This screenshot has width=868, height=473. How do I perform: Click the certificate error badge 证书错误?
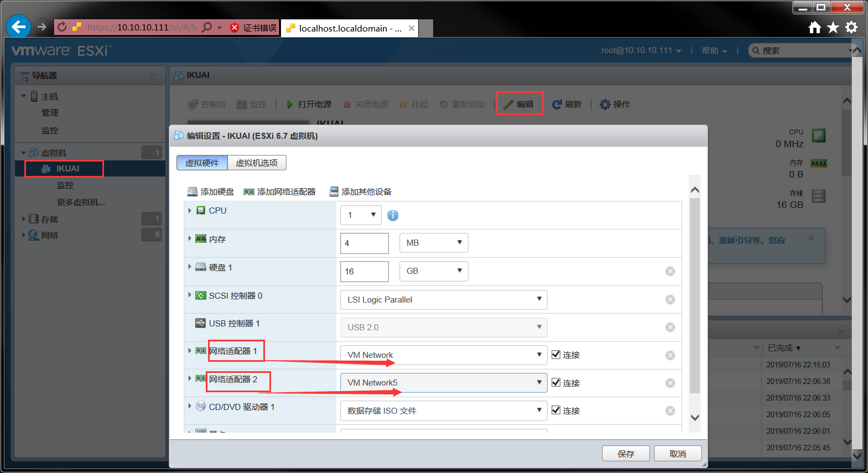coord(253,28)
